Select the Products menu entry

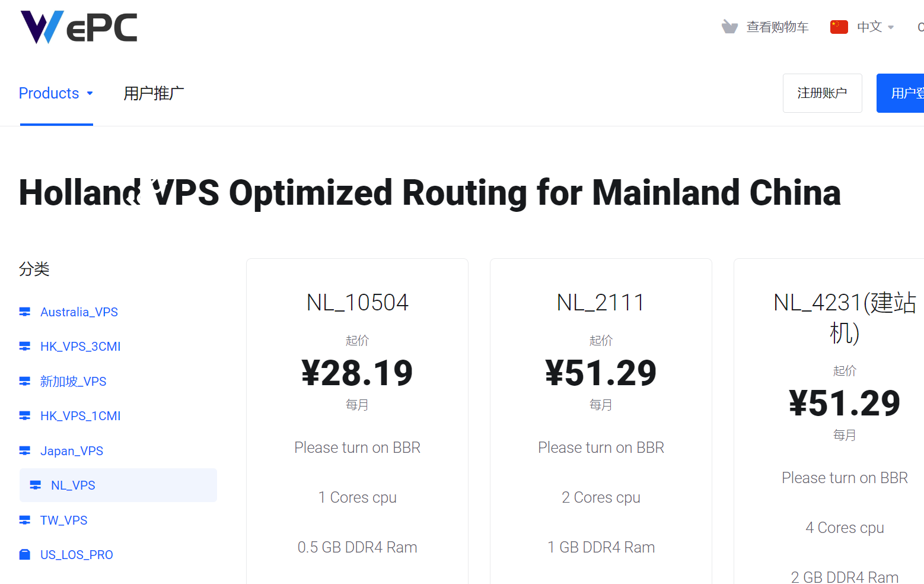point(49,93)
